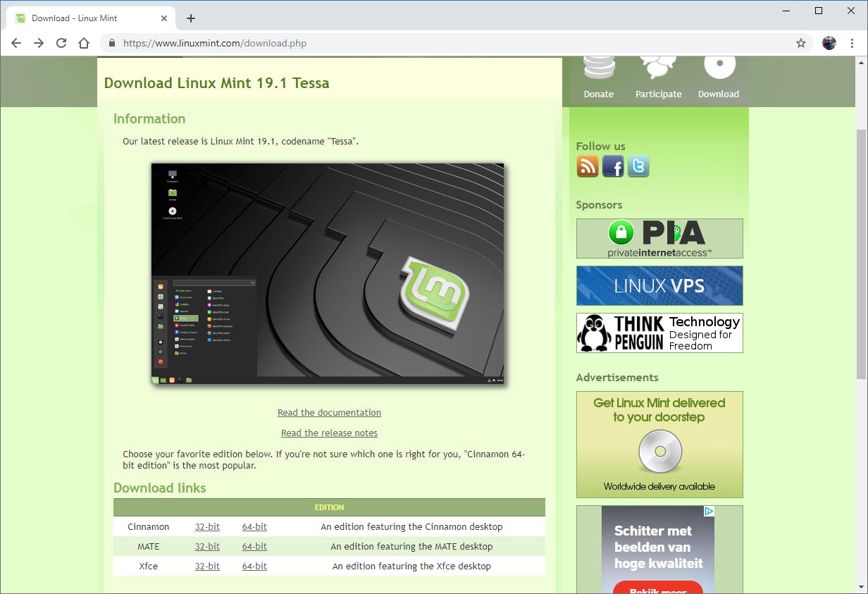Click the Donate coins icon
This screenshot has height=594, width=868.
tap(599, 68)
